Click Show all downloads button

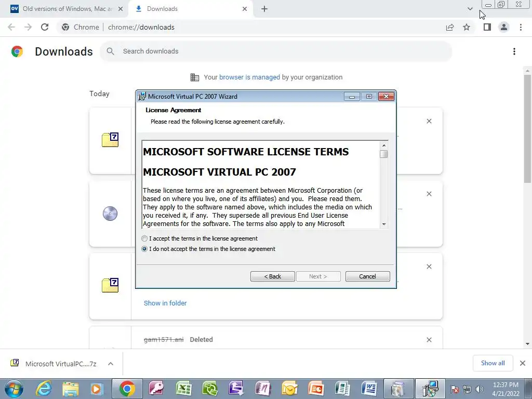point(493,363)
